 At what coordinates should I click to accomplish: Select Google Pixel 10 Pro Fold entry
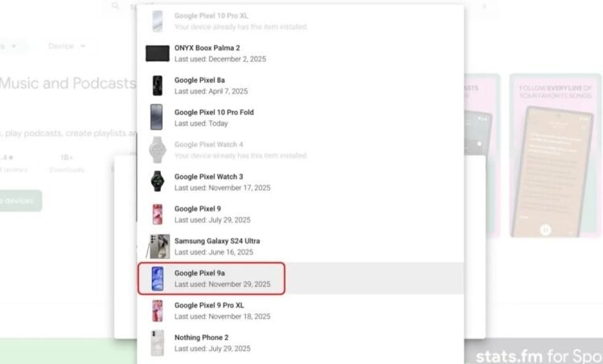coord(301,117)
